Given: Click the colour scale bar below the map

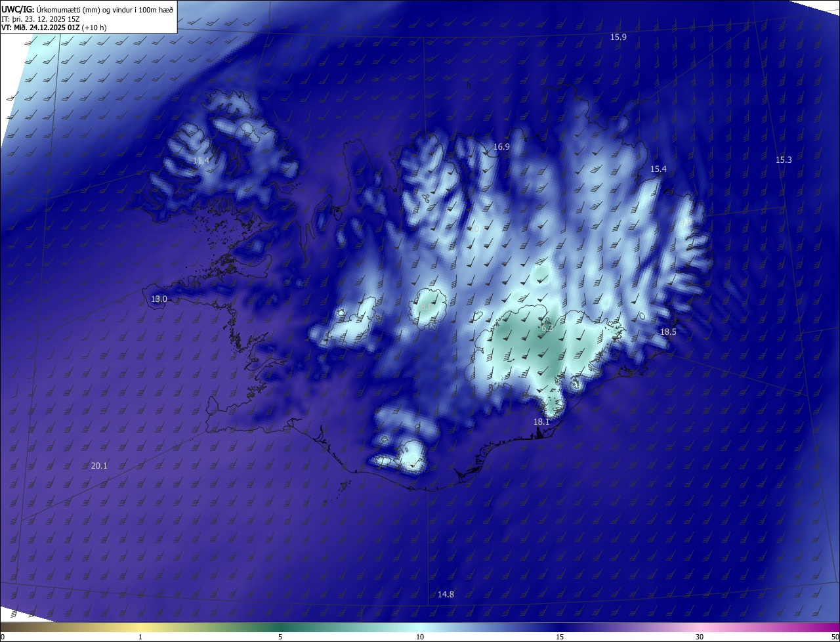Looking at the screenshot, I should [x=420, y=627].
